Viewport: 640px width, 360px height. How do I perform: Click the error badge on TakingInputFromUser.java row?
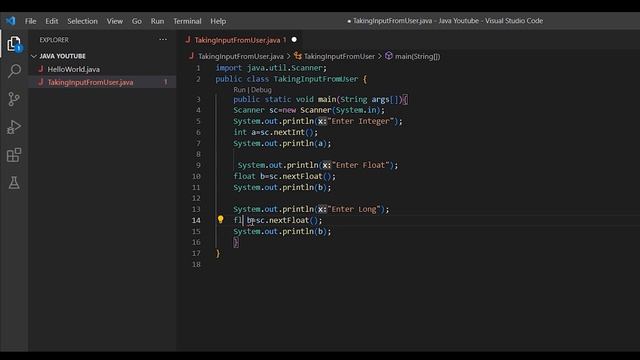[x=165, y=82]
